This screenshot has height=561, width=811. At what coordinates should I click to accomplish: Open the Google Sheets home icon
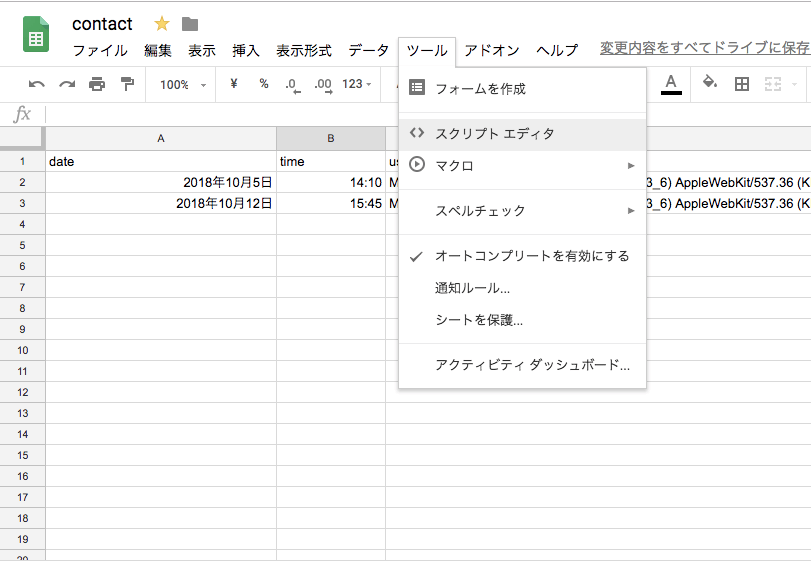pyautogui.click(x=37, y=37)
